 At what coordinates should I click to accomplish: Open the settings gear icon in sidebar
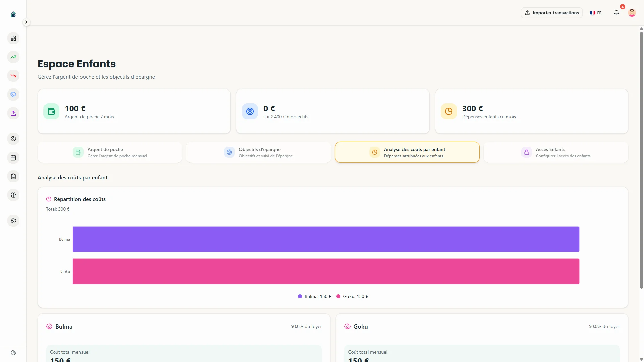click(x=13, y=221)
